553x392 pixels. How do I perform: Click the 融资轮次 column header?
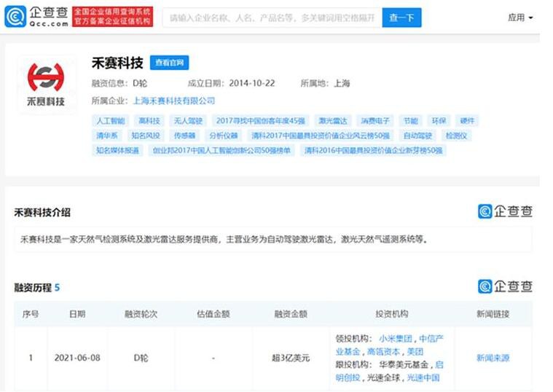[141, 313]
